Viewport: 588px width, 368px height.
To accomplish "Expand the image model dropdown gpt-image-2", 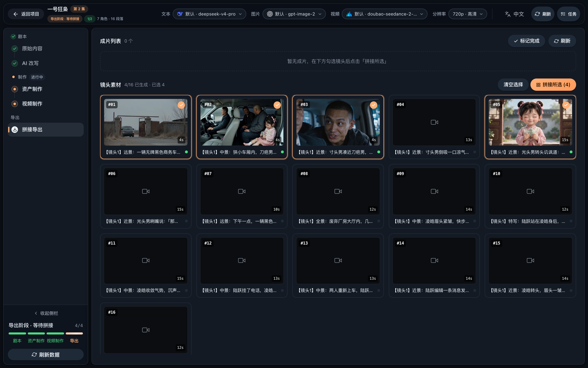I will point(294,14).
